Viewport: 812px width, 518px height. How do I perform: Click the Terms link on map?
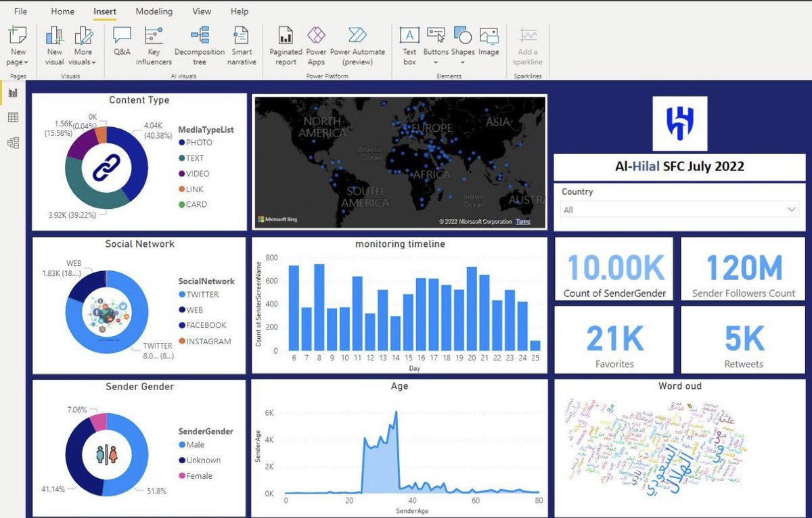point(523,221)
